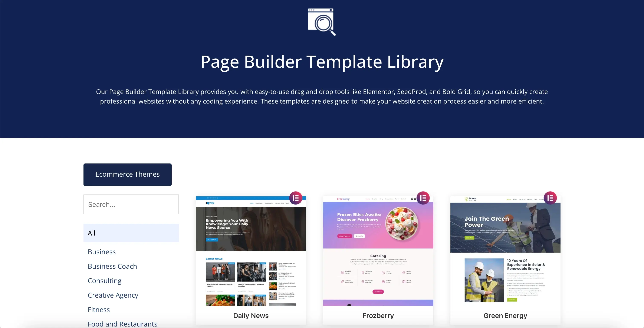Click the browser window preview icon
This screenshot has height=328, width=644.
click(321, 22)
